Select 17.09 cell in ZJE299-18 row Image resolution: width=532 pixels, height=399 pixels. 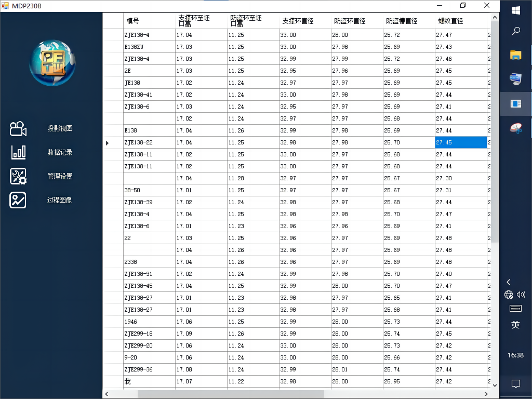[201, 334]
